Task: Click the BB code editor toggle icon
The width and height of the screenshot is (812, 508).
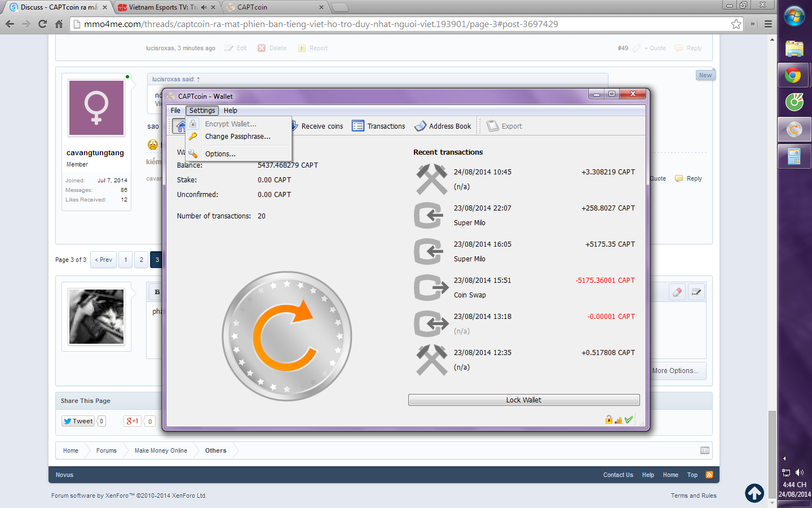Action: point(696,292)
